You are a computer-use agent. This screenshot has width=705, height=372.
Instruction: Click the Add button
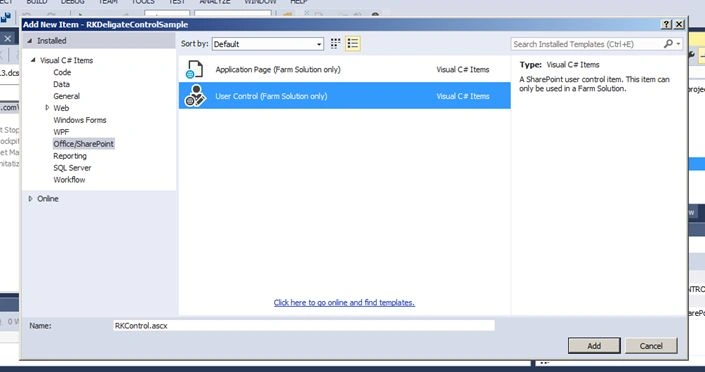[x=594, y=345]
